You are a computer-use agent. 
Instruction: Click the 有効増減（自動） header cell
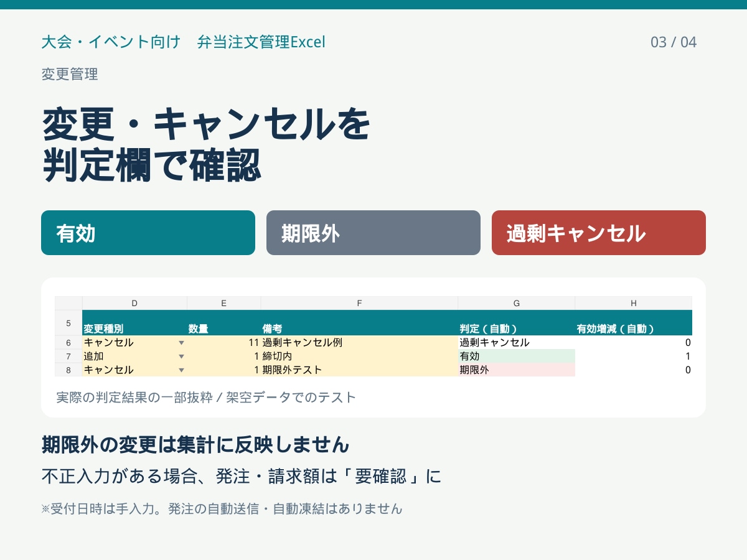pos(634,323)
